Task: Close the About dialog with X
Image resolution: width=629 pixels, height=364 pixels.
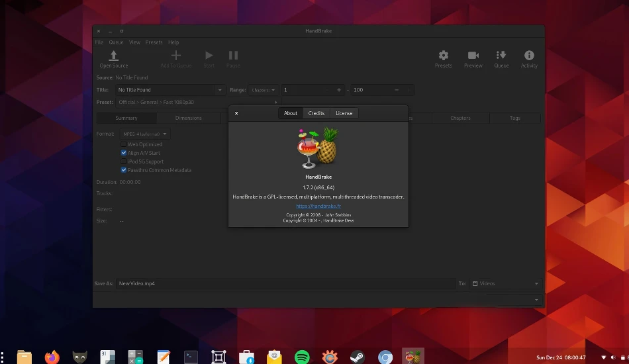Action: [x=236, y=113]
